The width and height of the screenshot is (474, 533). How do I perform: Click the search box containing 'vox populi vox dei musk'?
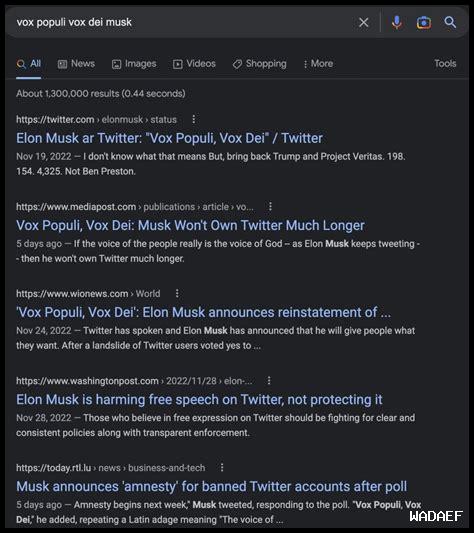tap(184, 22)
